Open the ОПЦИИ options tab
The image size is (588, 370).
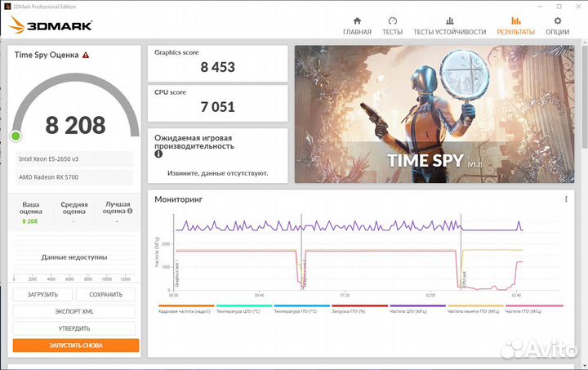[x=557, y=26]
